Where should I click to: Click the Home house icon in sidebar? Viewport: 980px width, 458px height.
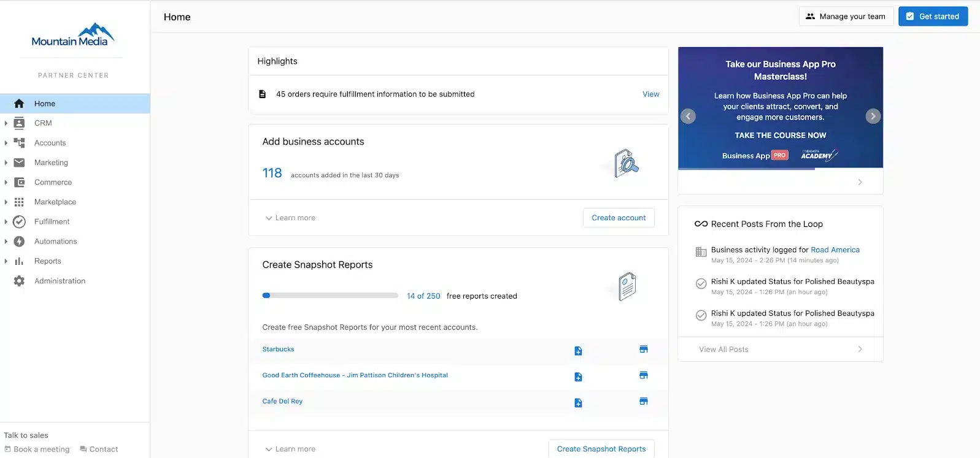tap(19, 104)
